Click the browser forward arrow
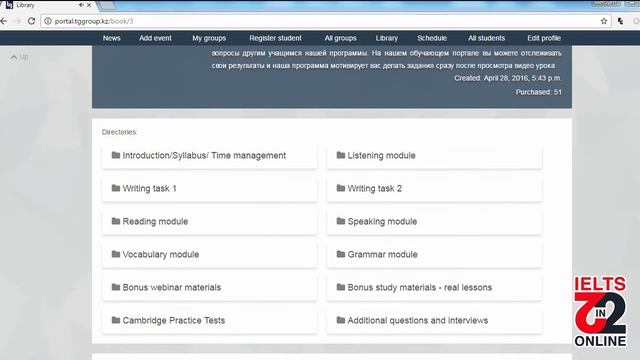The image size is (640, 360). point(17,21)
